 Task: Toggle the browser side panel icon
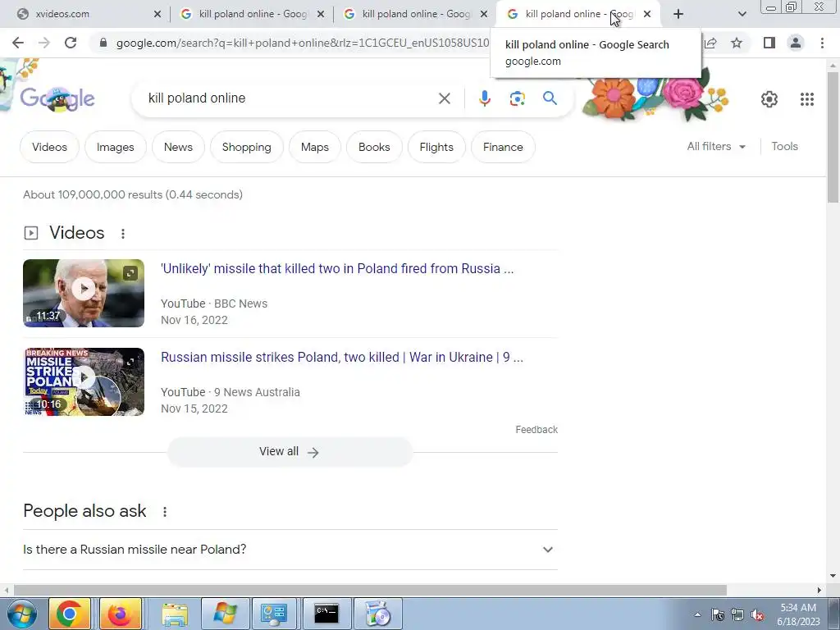click(x=769, y=43)
